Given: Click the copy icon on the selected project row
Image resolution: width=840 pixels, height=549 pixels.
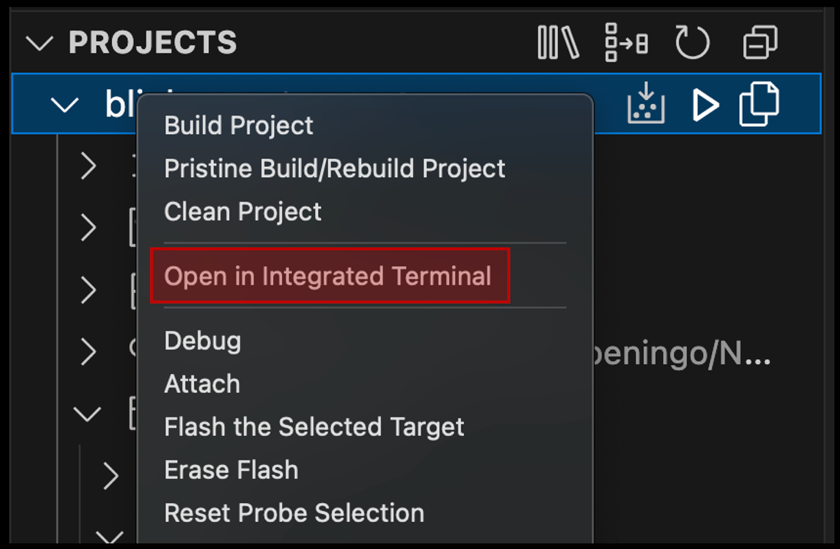Looking at the screenshot, I should [x=759, y=104].
